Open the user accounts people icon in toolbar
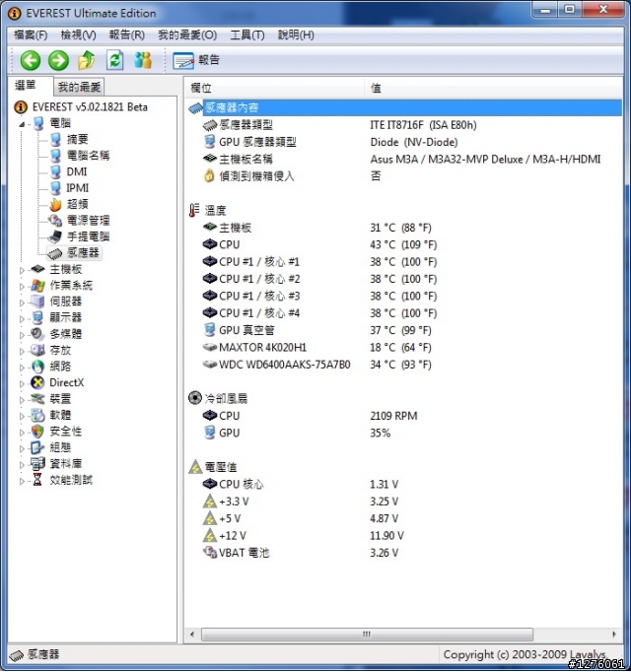Viewport: 631px width, 672px height. pos(143,60)
